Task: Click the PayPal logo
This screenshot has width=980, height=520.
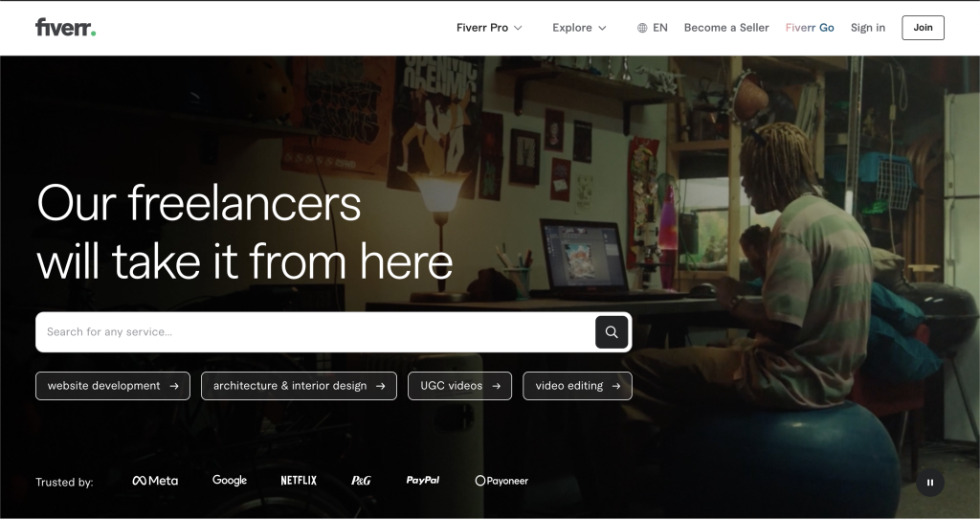Action: (422, 481)
